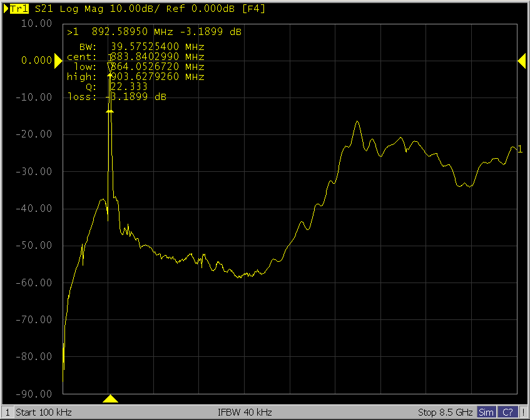The image size is (530, 420).
Task: Click the channel 1 indicator in status bar
Action: pyautogui.click(x=7, y=412)
